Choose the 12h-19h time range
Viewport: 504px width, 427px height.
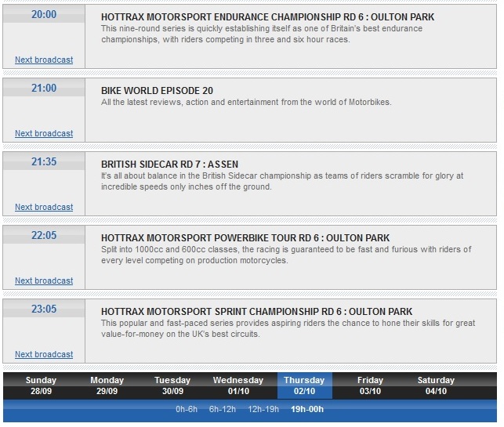tap(263, 409)
